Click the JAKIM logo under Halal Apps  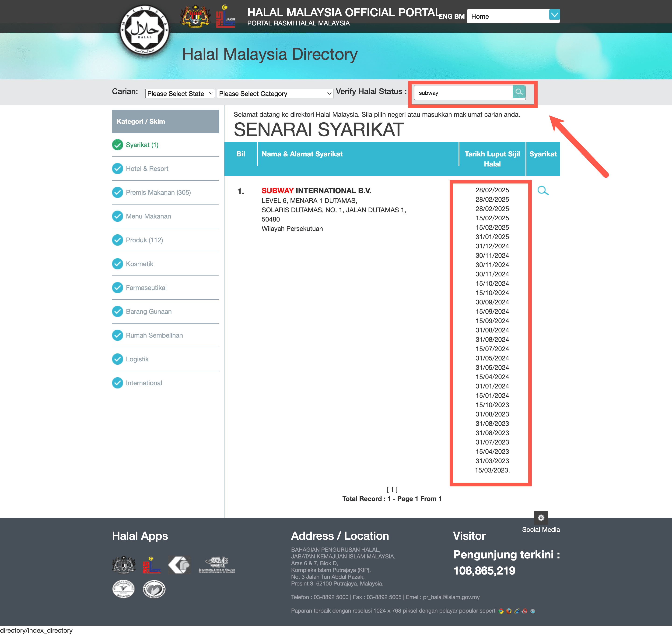[x=151, y=564]
